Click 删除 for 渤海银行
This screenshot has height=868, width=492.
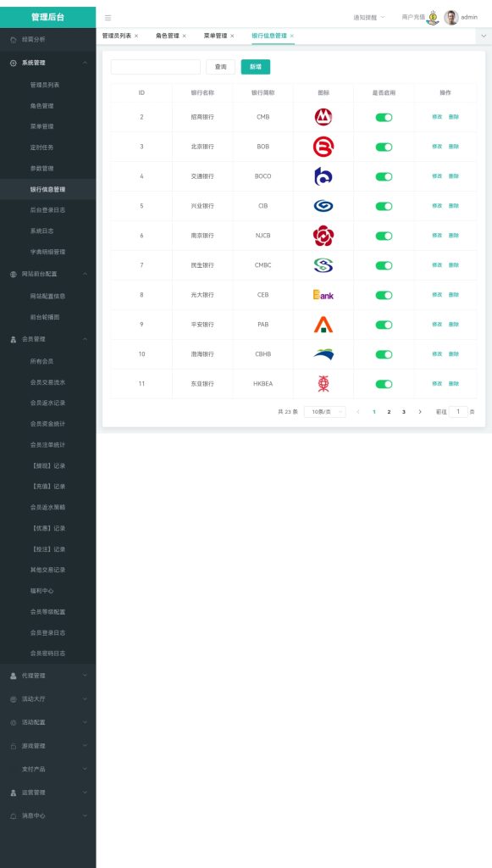tap(453, 354)
